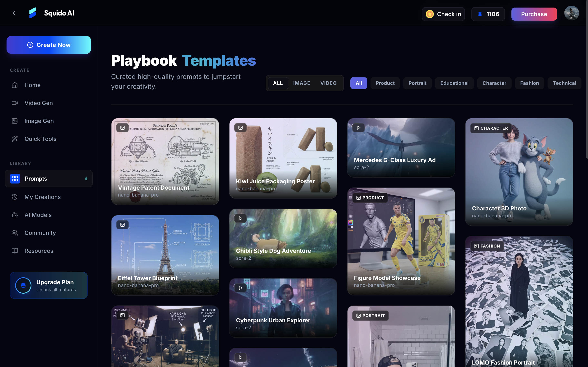Image resolution: width=588 pixels, height=367 pixels.
Task: Click the Upgrade Plan banner
Action: click(x=49, y=285)
